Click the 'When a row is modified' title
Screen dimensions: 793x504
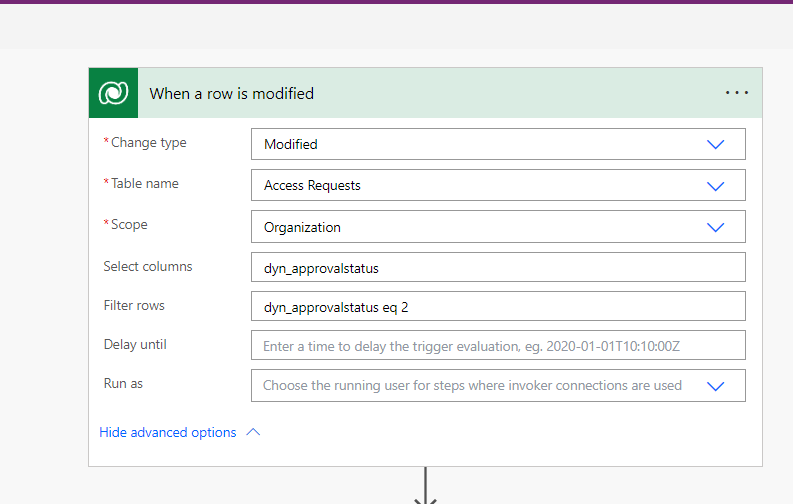[x=231, y=94]
